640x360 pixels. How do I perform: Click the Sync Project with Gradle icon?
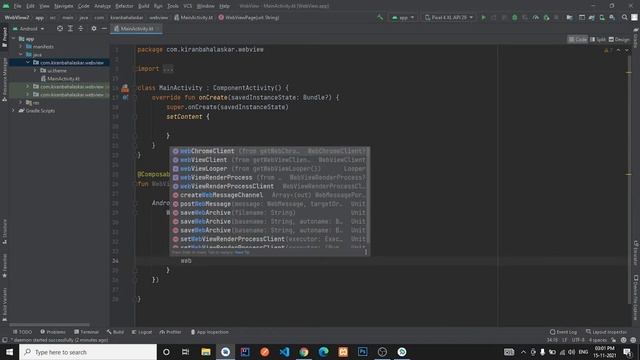click(x=591, y=18)
